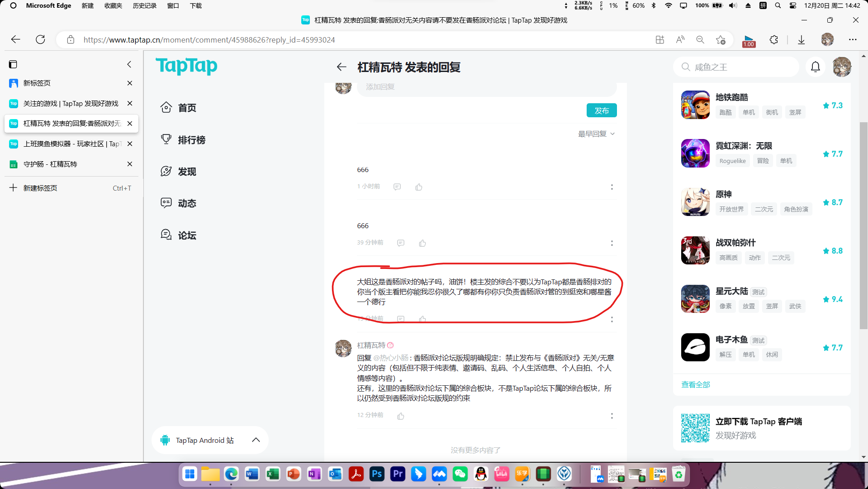Screen dimensions: 868x489
Task: Select the Roguelike tag under 霓虹深渊
Action: pos(733,161)
